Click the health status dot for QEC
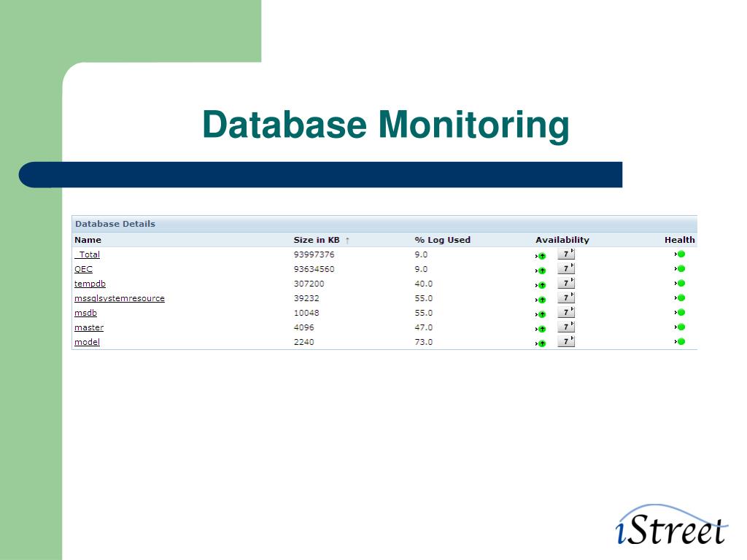 tap(681, 268)
